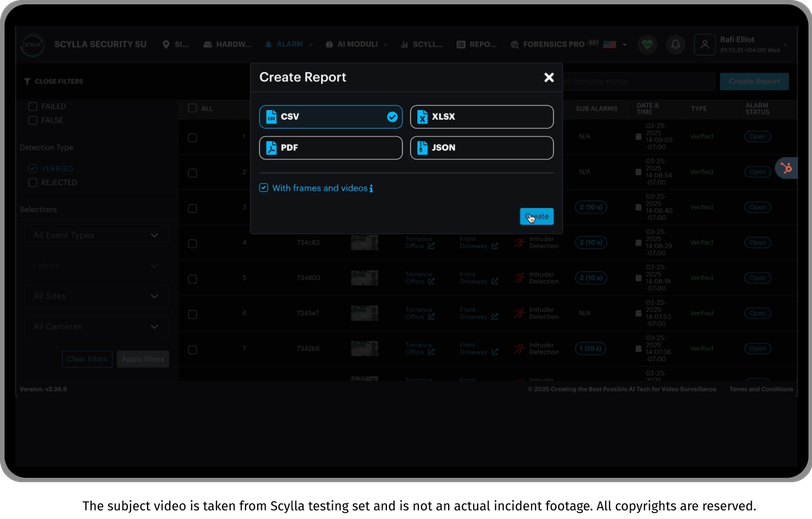Viewport: 812px width, 519px height.
Task: Check the REJECTED detection type
Action: click(x=33, y=182)
